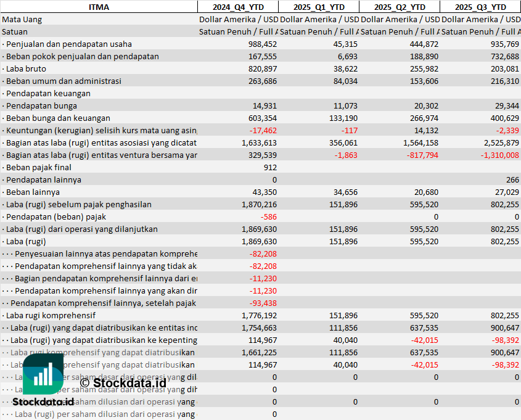Click associate profit value 1,633,613
Screen dimensions: 521x420
click(x=259, y=142)
